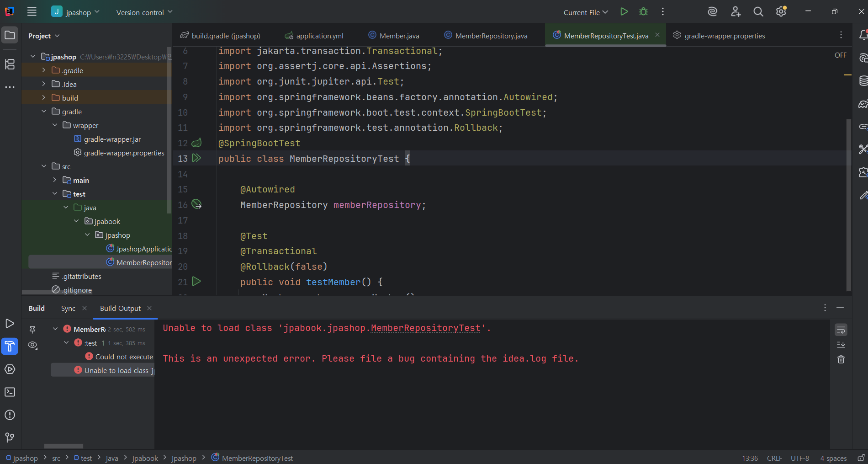Run the current file with the green play button
868x464 pixels.
point(624,12)
